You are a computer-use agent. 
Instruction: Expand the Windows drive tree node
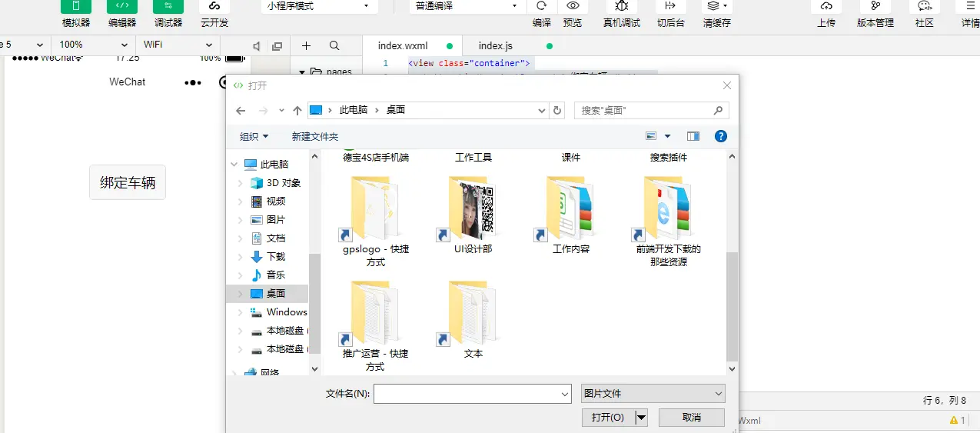pos(241,312)
